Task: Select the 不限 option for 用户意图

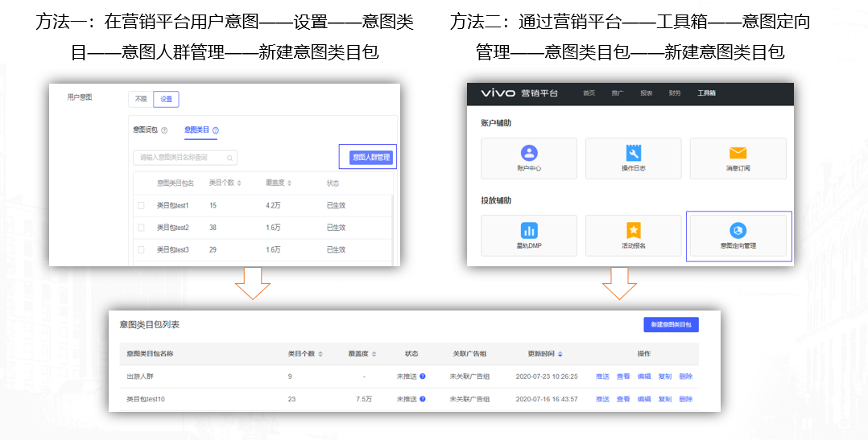Action: point(140,99)
